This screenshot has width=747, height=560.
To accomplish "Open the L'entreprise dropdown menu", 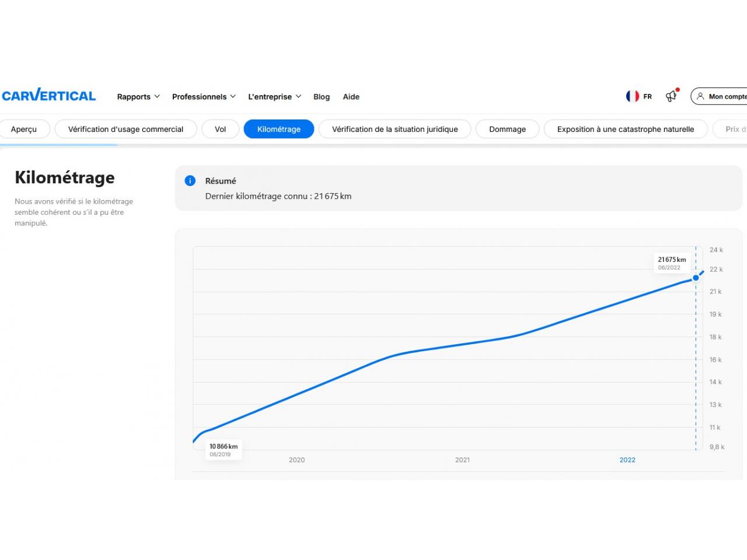I will click(x=274, y=97).
